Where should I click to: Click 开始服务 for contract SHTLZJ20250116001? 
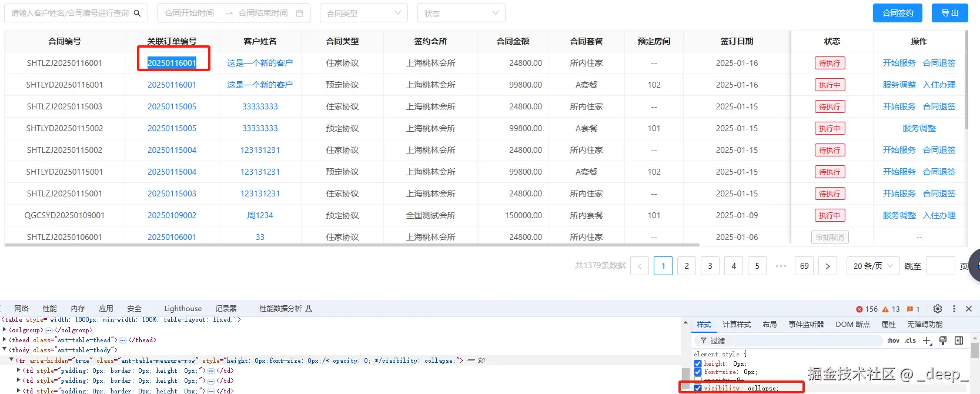click(899, 63)
